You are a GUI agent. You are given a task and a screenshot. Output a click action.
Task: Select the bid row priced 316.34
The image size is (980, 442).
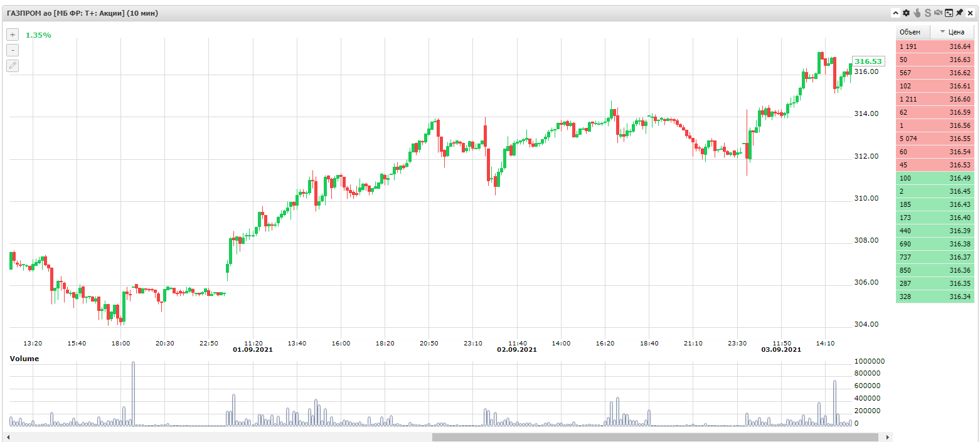(935, 297)
